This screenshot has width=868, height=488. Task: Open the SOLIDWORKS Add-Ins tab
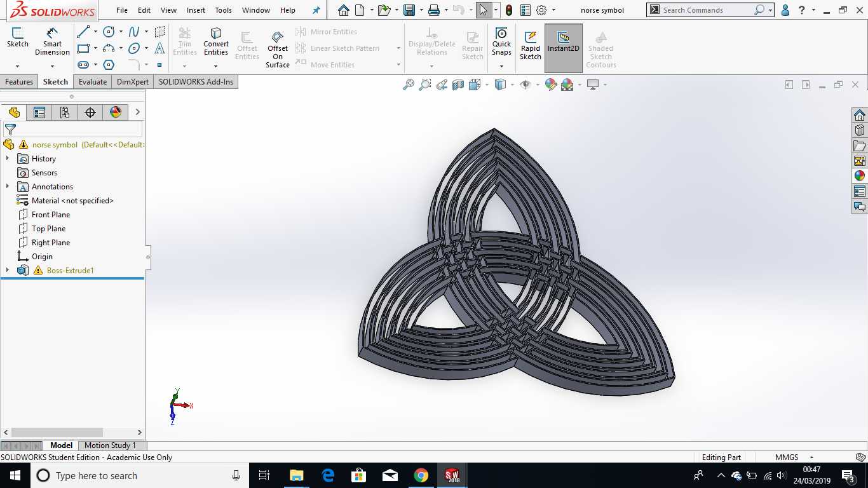click(196, 82)
